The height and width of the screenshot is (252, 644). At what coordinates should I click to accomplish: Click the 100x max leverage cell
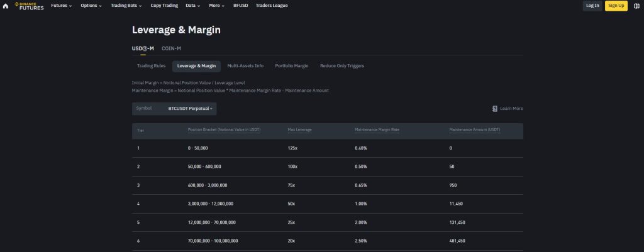coord(292,167)
